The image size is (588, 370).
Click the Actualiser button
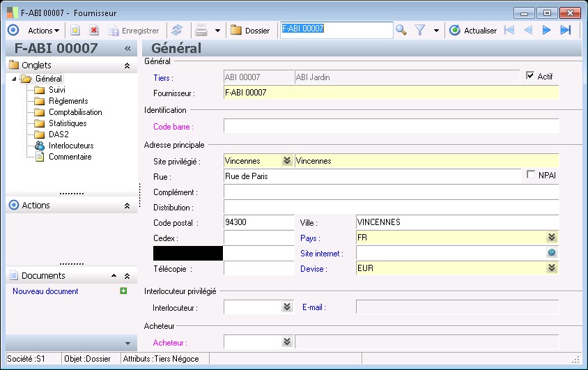(473, 31)
